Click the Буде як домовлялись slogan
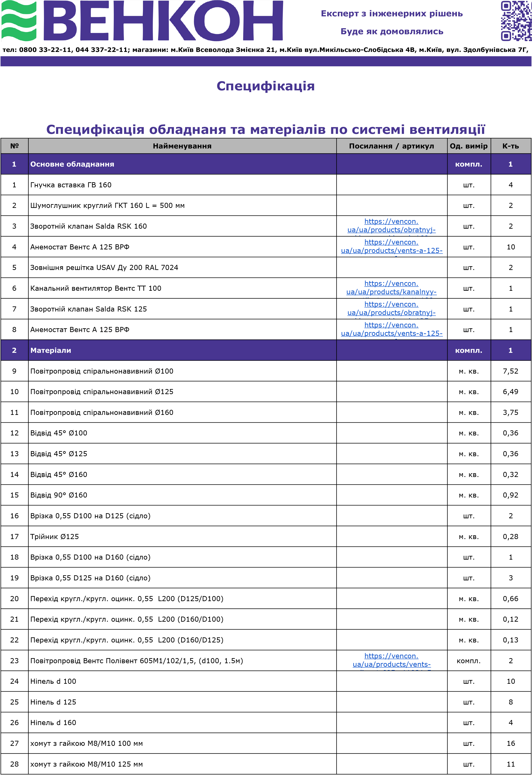 pos(391,32)
